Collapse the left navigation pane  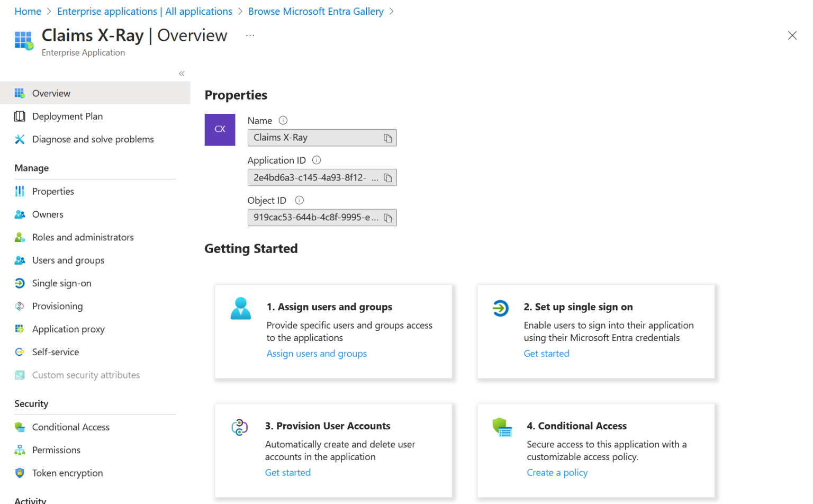[182, 74]
